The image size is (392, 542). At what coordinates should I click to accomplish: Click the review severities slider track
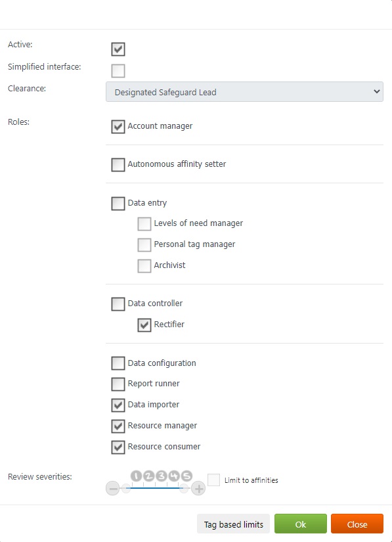[x=156, y=488]
